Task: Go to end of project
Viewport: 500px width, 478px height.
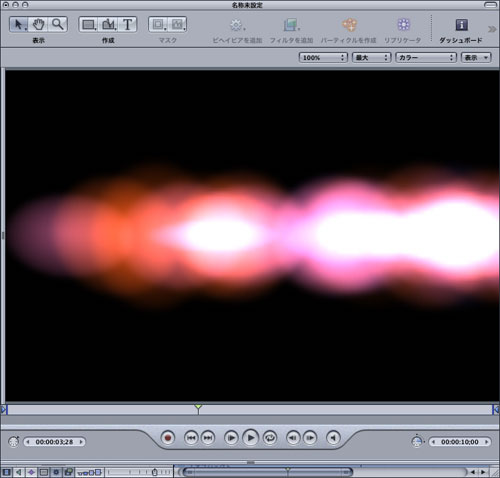Action: 208,438
